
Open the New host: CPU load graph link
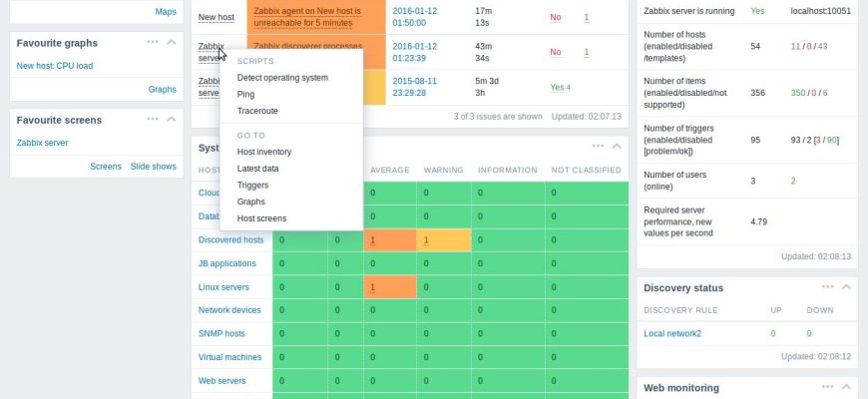coord(55,66)
